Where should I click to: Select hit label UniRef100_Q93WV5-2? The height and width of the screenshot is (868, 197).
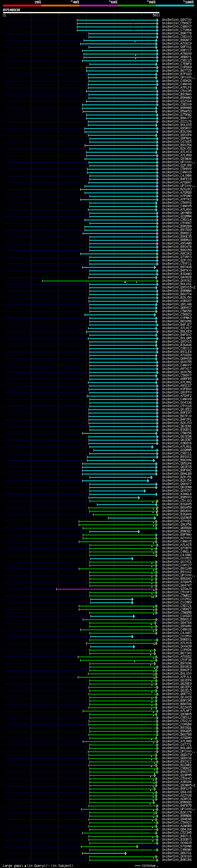(x=179, y=785)
